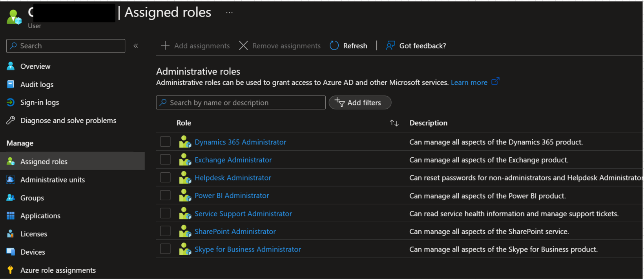
Task: Click the Diagnose and solve problems wrench icon
Action: (x=11, y=120)
